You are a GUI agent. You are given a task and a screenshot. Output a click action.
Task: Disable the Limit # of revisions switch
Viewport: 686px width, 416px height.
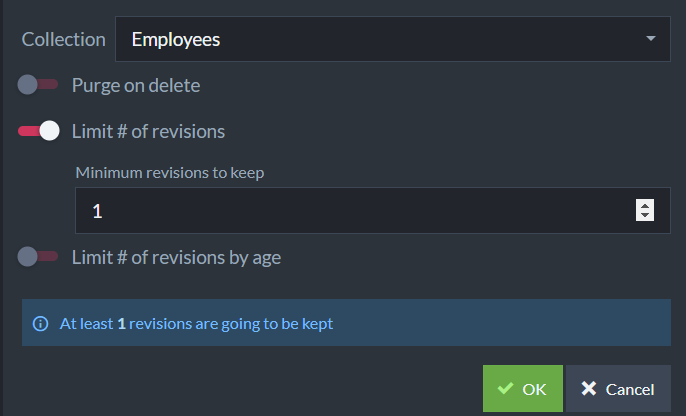38,131
